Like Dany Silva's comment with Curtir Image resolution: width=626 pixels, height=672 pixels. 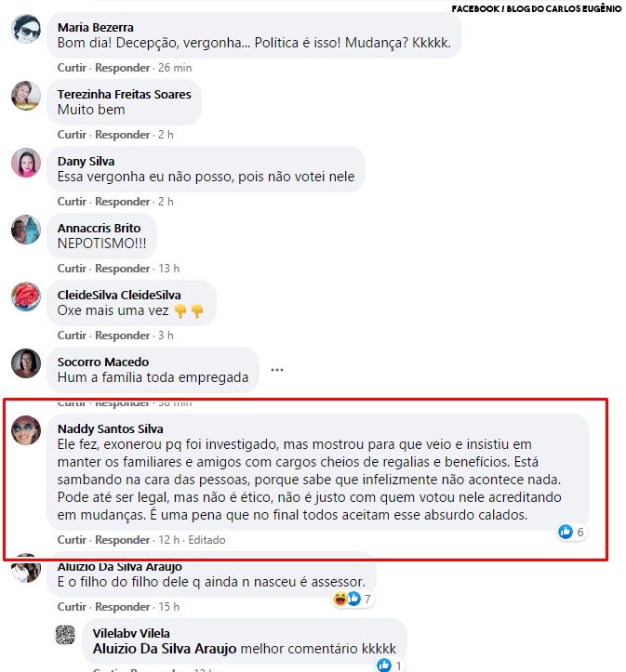pos(72,202)
